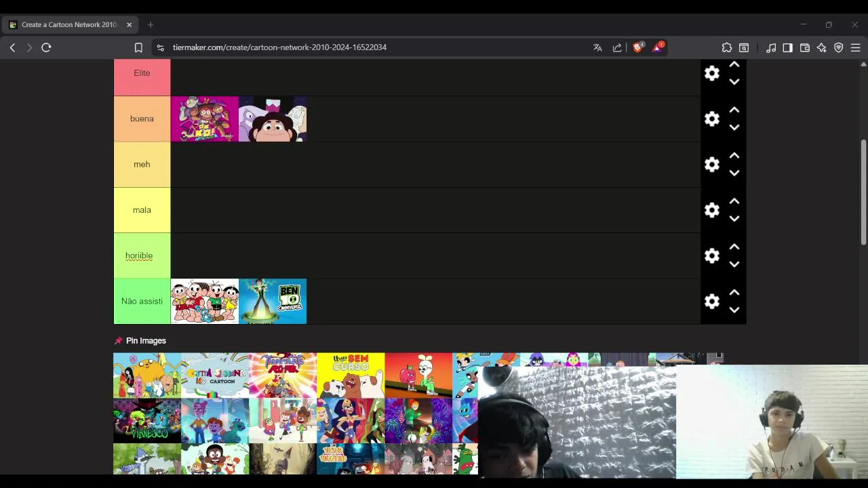Select the Adventure Time thumbnail
The image size is (868, 488).
(147, 375)
